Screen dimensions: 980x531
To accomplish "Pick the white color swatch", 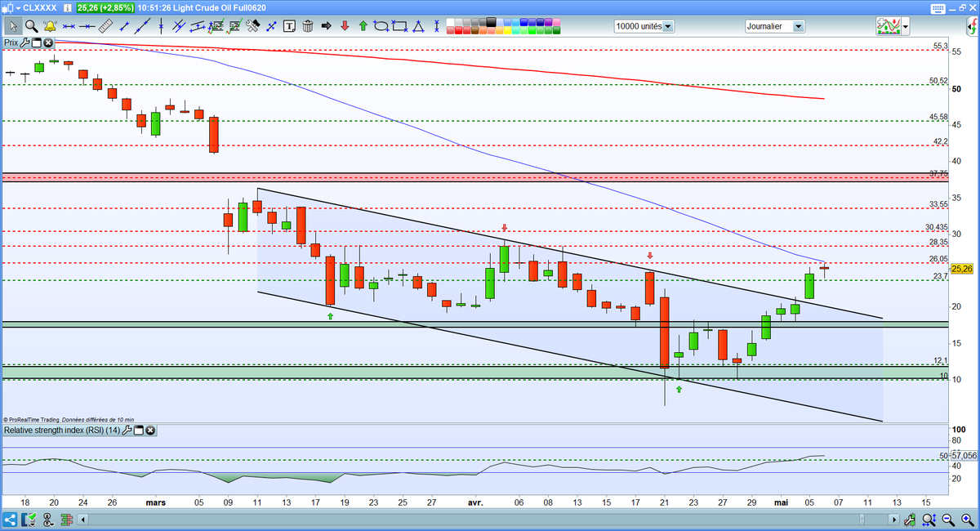I will point(449,22).
